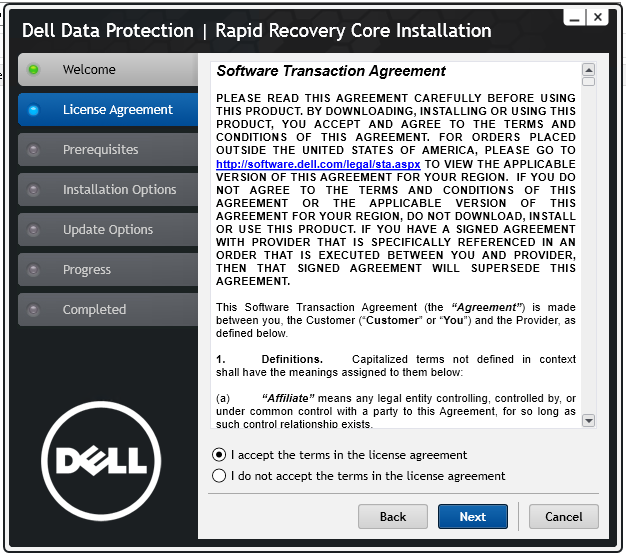Open the software.dell.com legal sta.aspx link
Image resolution: width=626 pixels, height=559 pixels.
318,164
